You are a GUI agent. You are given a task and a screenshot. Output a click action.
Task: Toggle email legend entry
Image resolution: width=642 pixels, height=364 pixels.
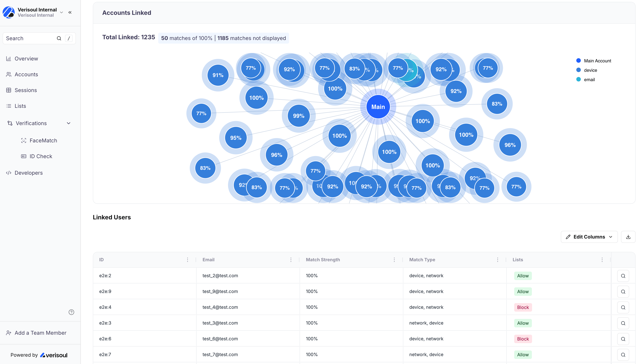pos(585,79)
